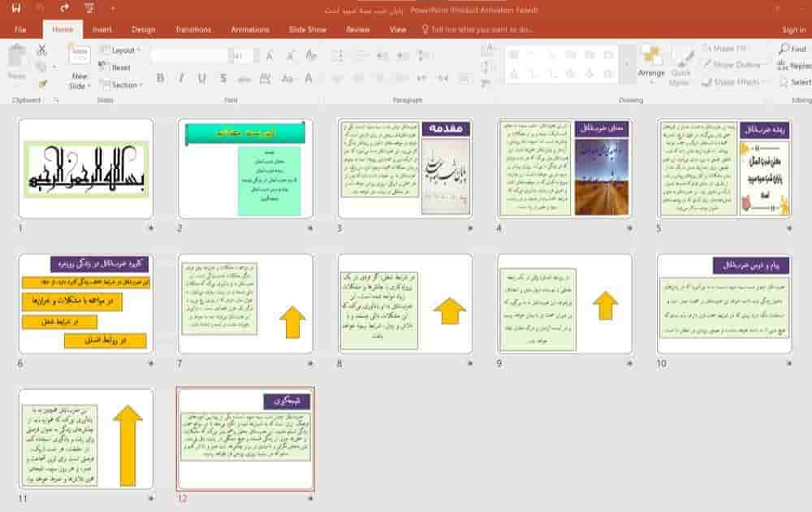Screen dimensions: 812x512
Task: Click the Find magnifier icon
Action: click(784, 49)
